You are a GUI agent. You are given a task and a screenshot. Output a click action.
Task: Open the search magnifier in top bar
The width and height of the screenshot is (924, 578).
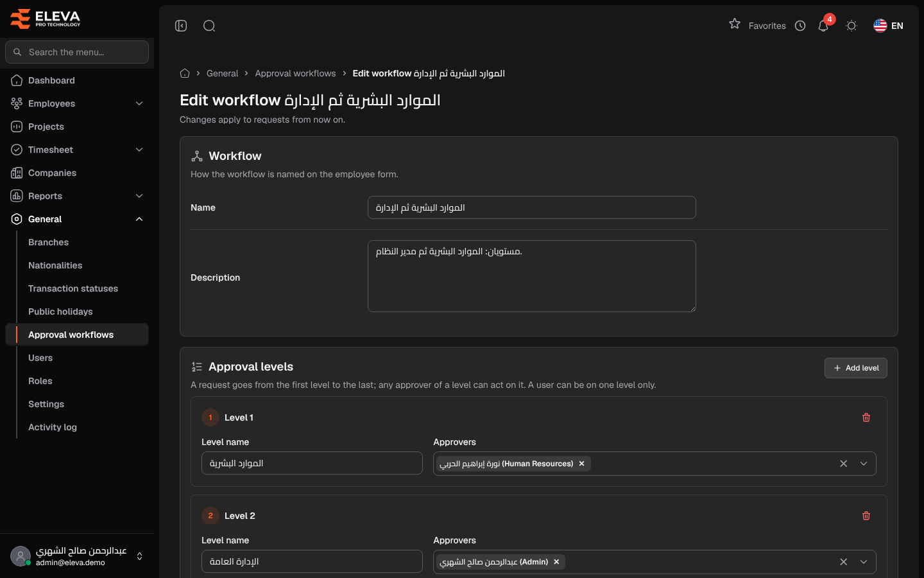point(209,26)
